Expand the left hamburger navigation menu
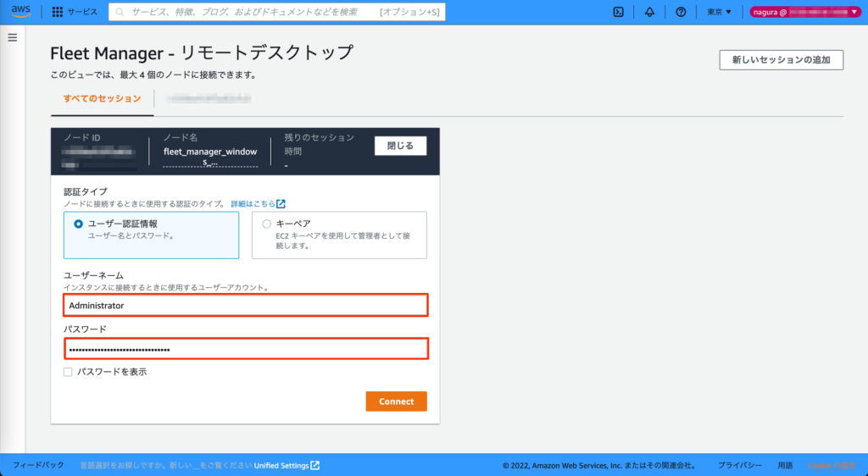This screenshot has height=476, width=868. tap(12, 37)
